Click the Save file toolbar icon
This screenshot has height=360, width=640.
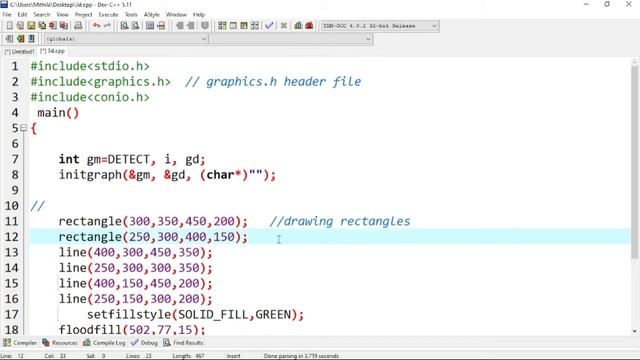pos(31,26)
